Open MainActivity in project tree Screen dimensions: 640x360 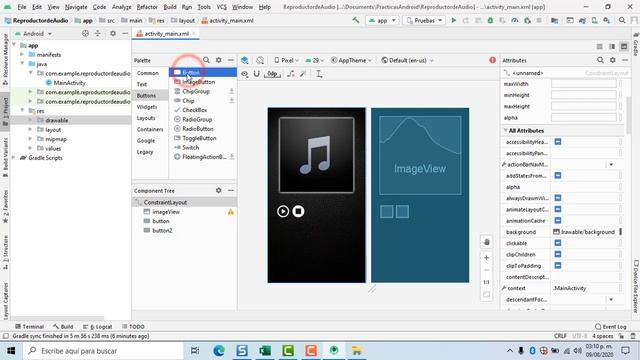[x=69, y=83]
